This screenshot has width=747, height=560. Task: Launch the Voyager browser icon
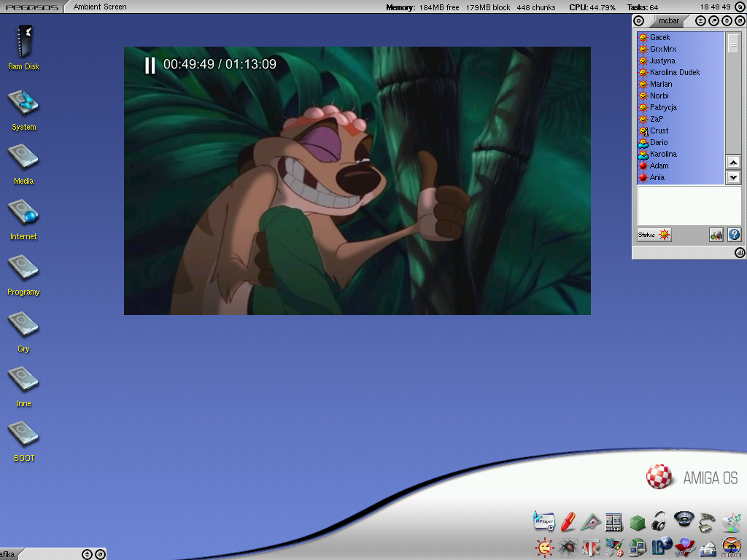[684, 547]
